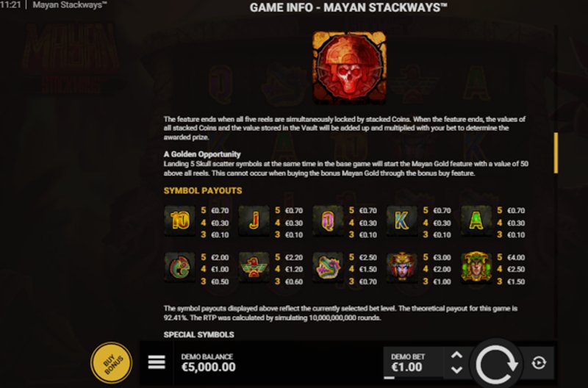The width and height of the screenshot is (588, 388).
Task: Click the green Mayan chief symbol
Action: (476, 267)
